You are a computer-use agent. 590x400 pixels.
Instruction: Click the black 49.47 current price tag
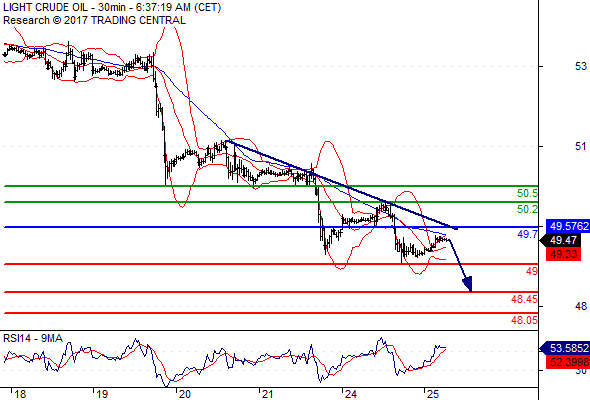[564, 240]
